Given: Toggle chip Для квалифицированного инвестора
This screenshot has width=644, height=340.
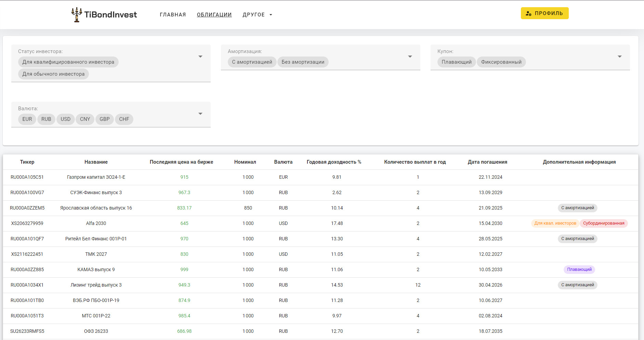Looking at the screenshot, I should pyautogui.click(x=68, y=62).
